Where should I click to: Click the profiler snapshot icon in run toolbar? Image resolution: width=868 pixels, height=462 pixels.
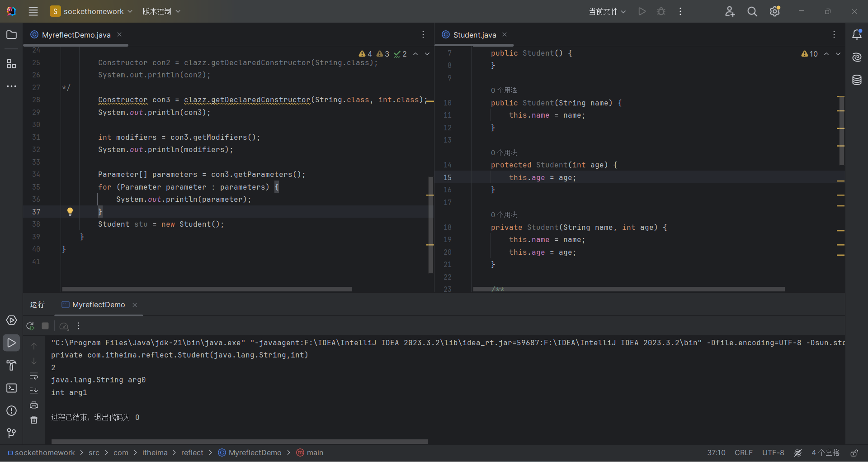coord(64,326)
